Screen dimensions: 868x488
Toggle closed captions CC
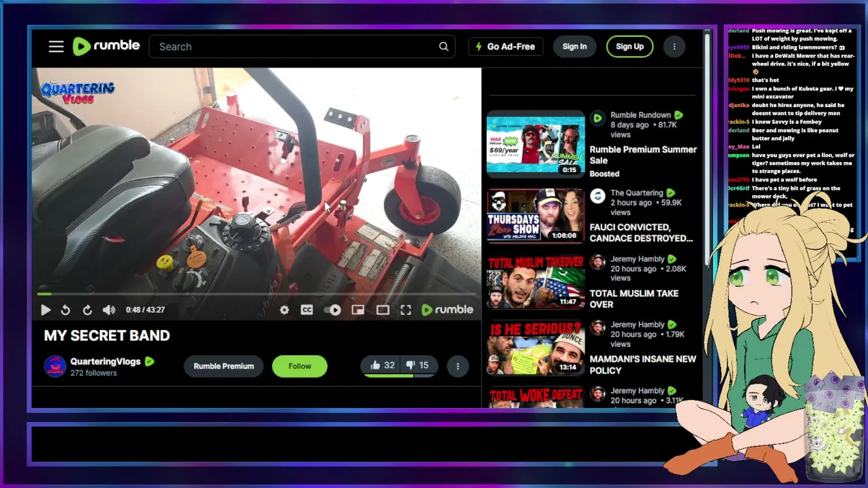[x=307, y=310]
